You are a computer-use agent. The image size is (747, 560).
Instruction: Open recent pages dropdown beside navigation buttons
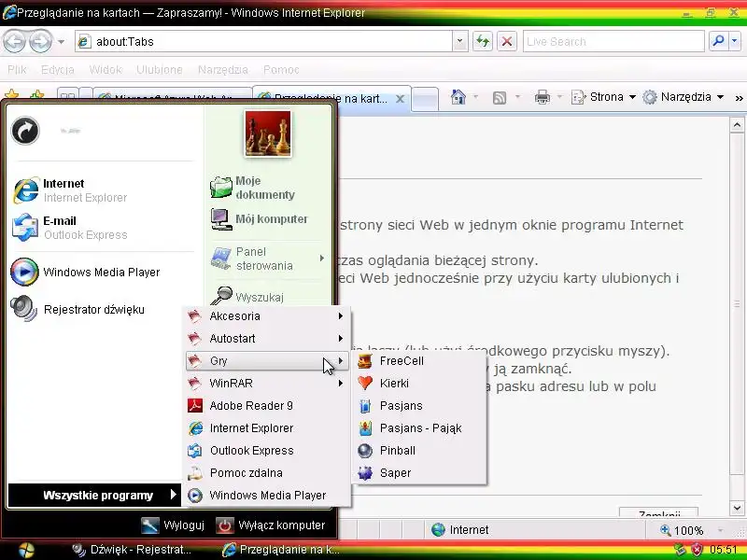click(x=61, y=42)
